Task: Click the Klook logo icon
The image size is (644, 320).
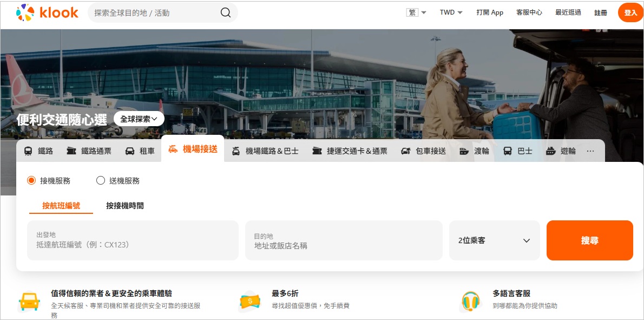Action: pos(25,12)
